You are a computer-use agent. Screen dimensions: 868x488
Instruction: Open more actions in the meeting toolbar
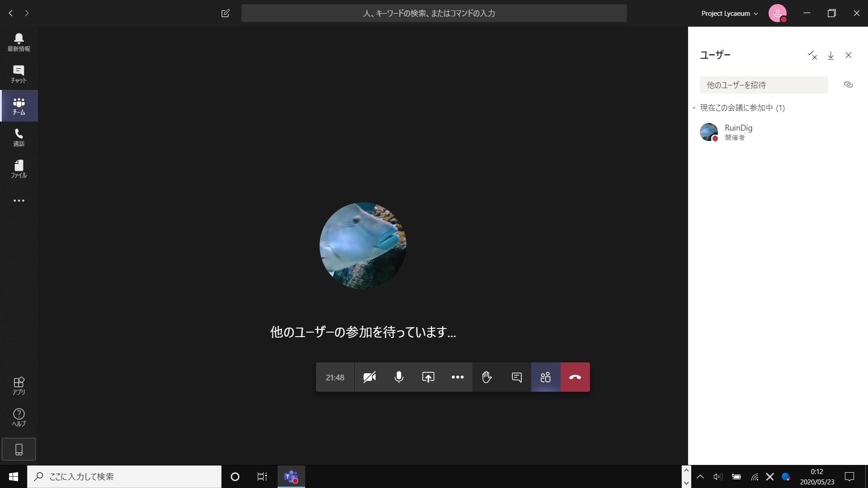pos(458,377)
